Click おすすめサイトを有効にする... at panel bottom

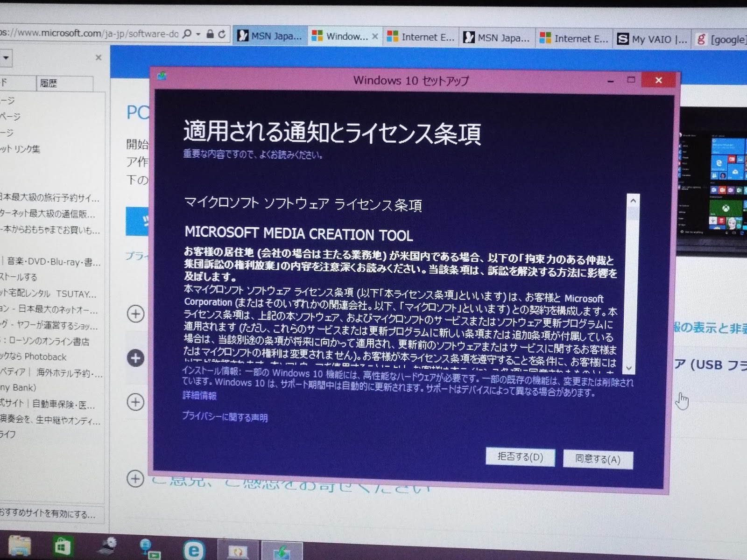click(x=48, y=514)
